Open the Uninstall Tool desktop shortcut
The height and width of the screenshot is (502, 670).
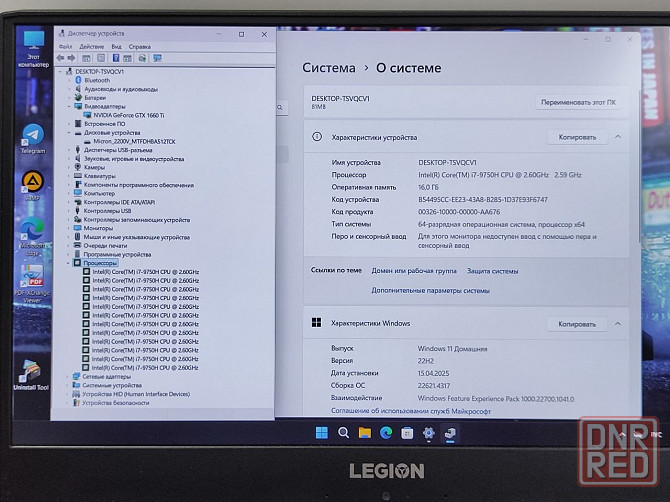[x=31, y=375]
